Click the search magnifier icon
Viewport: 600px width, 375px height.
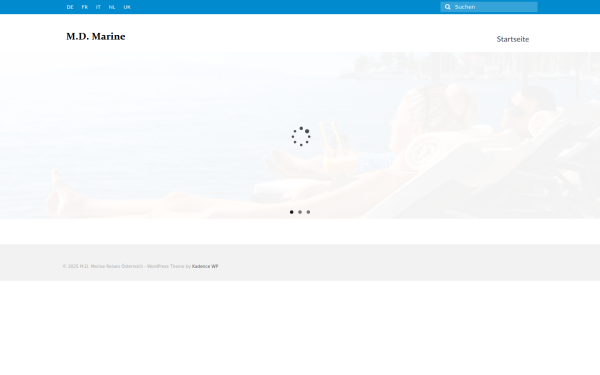pos(447,7)
